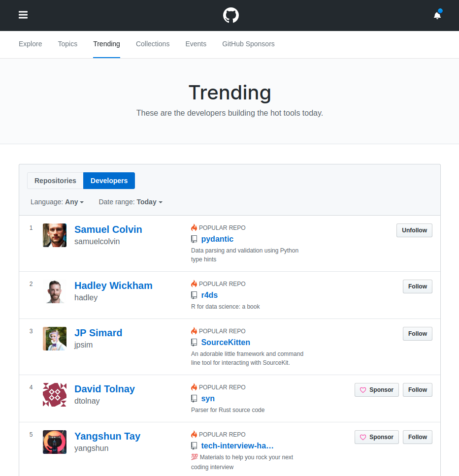Open the syn repository link
This screenshot has height=476, width=459.
[x=208, y=399]
